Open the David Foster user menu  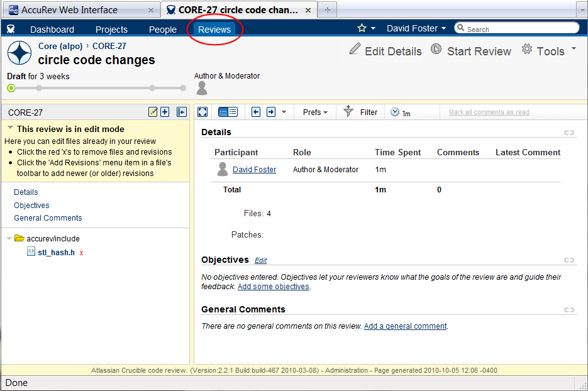click(416, 28)
